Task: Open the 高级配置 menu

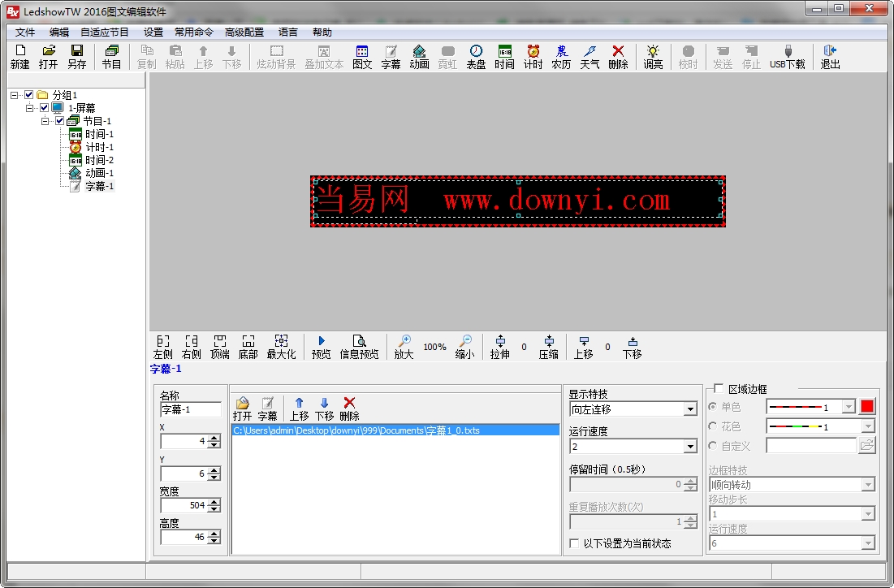Action: (x=245, y=32)
